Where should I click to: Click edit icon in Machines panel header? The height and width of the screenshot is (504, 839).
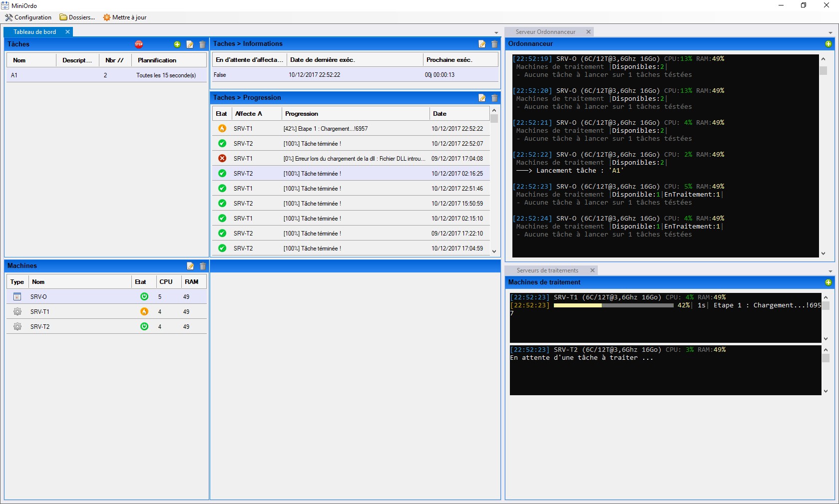pos(190,266)
